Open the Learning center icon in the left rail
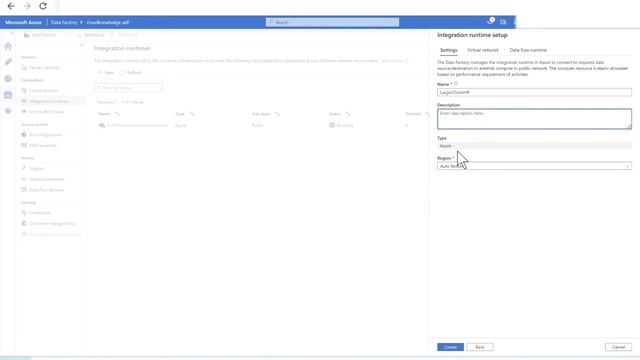 (x=8, y=111)
